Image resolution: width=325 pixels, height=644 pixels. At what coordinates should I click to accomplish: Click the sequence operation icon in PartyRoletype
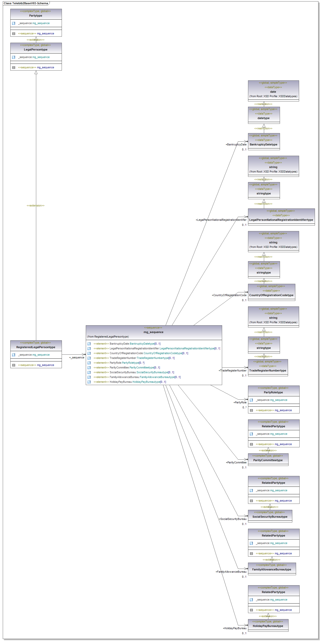(251, 410)
